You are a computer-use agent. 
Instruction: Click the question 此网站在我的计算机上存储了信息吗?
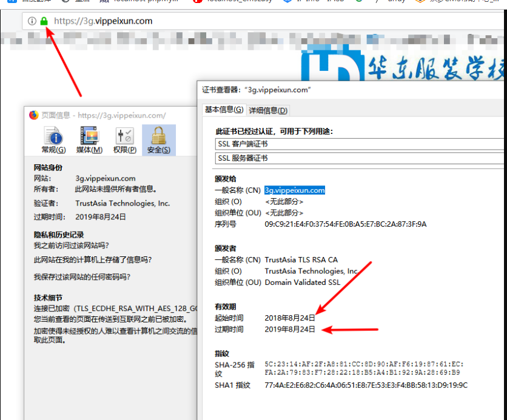click(93, 260)
